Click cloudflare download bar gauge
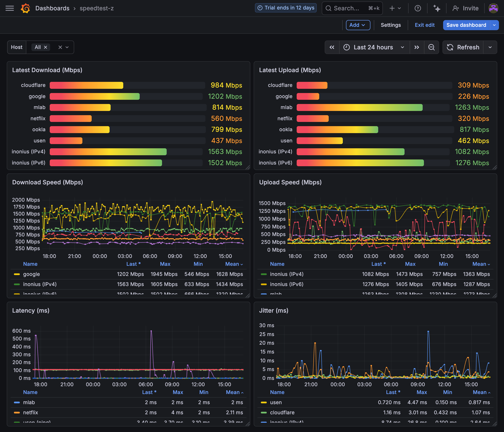 coord(127,85)
